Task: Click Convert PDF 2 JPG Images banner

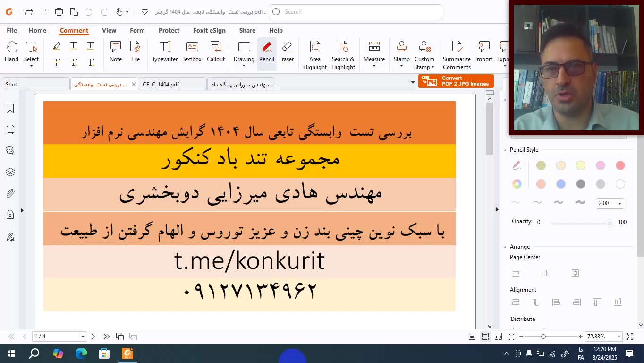Action: [456, 81]
